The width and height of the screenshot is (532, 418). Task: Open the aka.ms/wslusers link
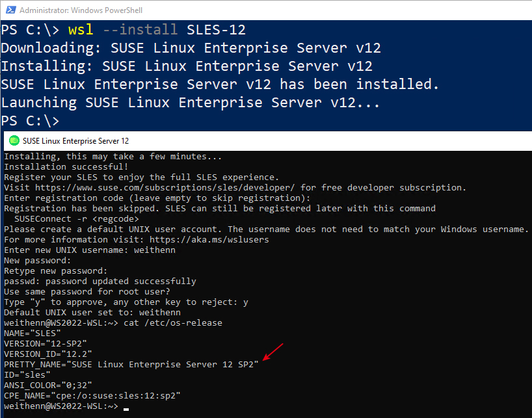(209, 240)
